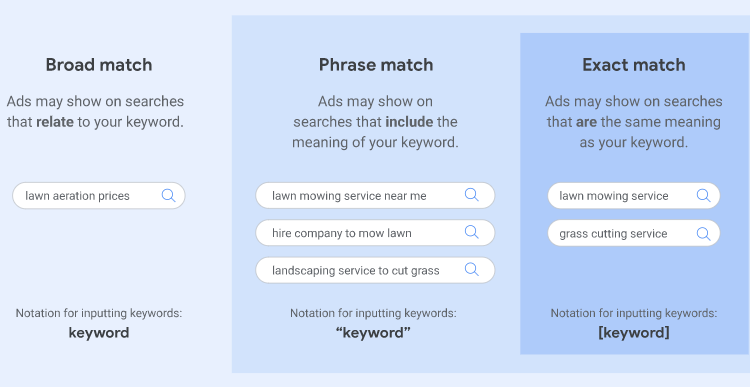Select the Exact match heading

tap(634, 65)
